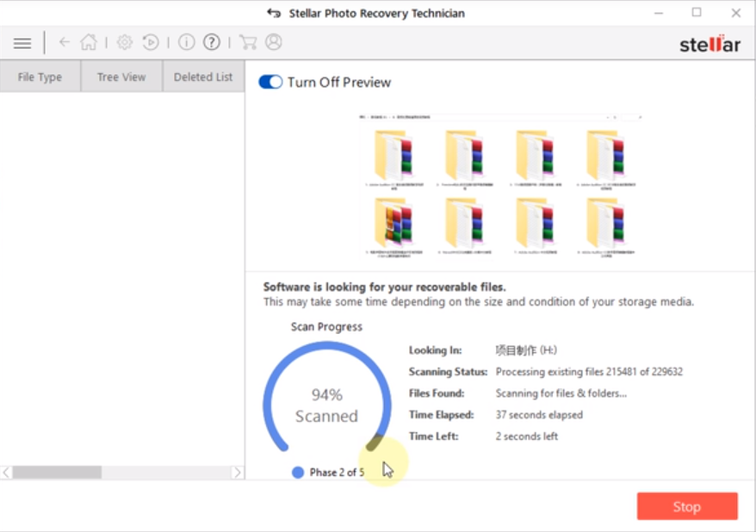Screen dimensions: 756x532
Task: Click the Home icon in the toolbar
Action: [x=89, y=41]
